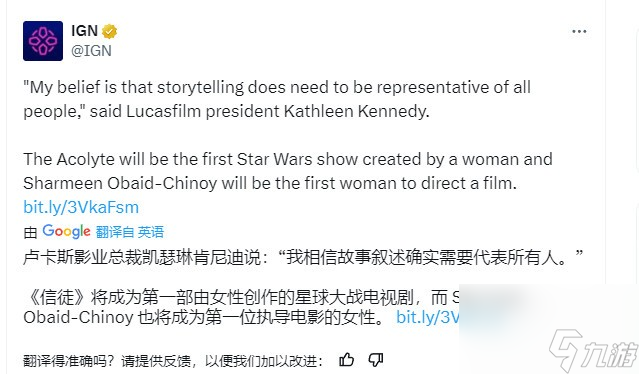
Task: Open the three-dot more options menu
Action: pyautogui.click(x=579, y=31)
